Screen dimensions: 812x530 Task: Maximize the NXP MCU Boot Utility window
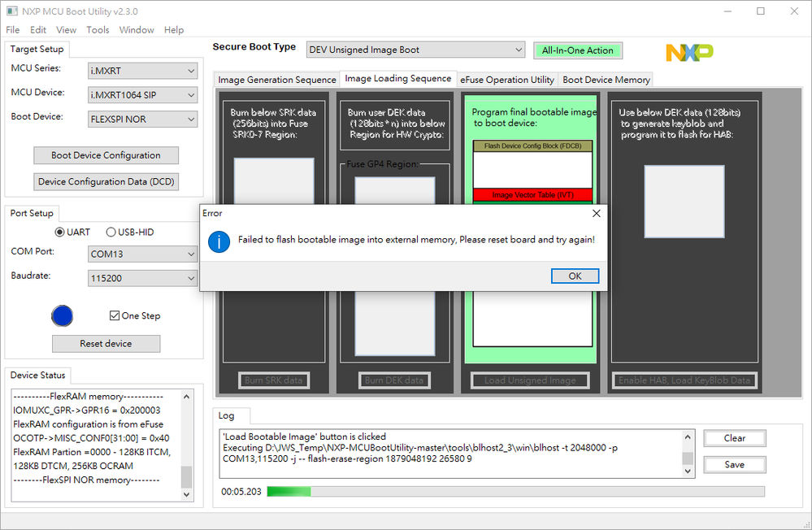[760, 11]
